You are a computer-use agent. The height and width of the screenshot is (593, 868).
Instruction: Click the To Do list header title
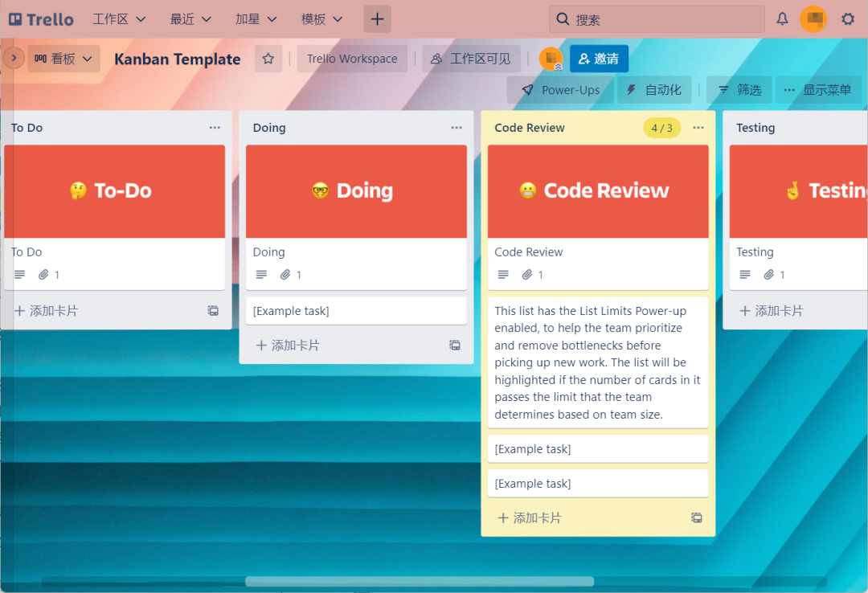click(27, 127)
